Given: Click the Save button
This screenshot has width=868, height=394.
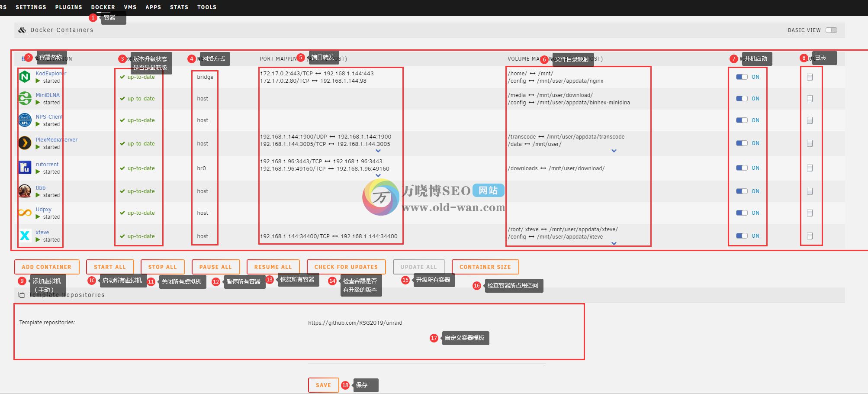Looking at the screenshot, I should (x=323, y=385).
